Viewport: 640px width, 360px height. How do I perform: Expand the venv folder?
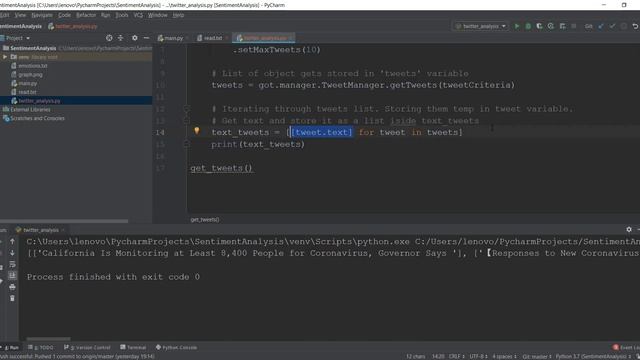[5, 57]
